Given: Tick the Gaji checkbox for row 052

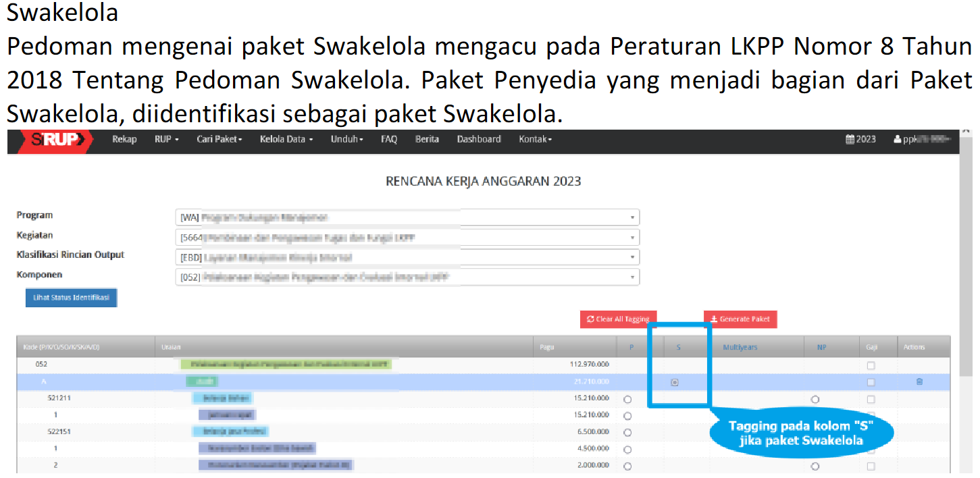Looking at the screenshot, I should (x=871, y=365).
